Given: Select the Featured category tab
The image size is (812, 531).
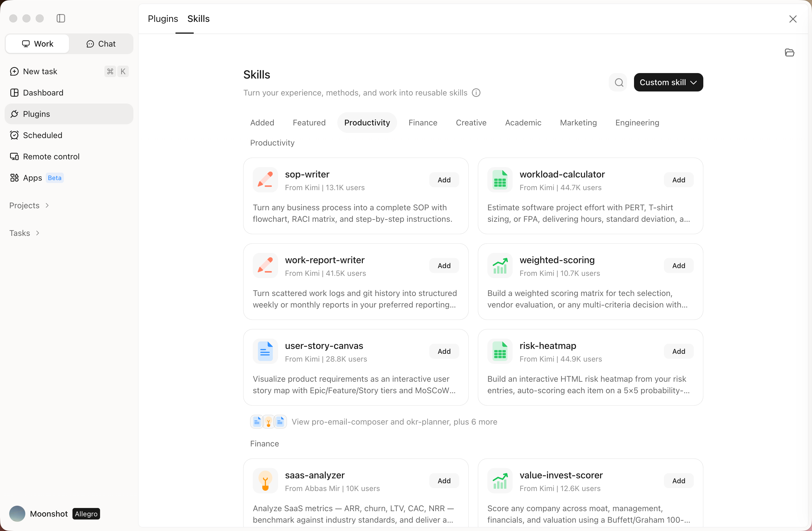Looking at the screenshot, I should point(309,123).
